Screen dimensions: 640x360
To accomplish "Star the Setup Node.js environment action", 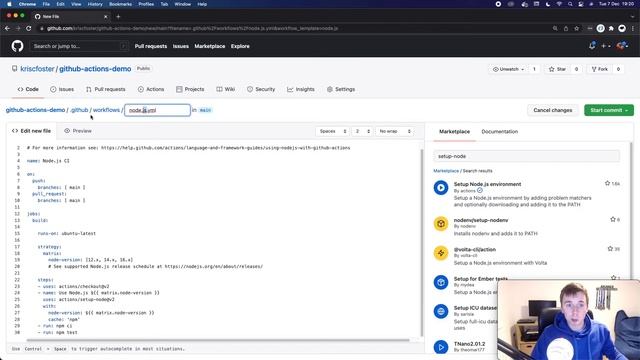I will [607, 184].
